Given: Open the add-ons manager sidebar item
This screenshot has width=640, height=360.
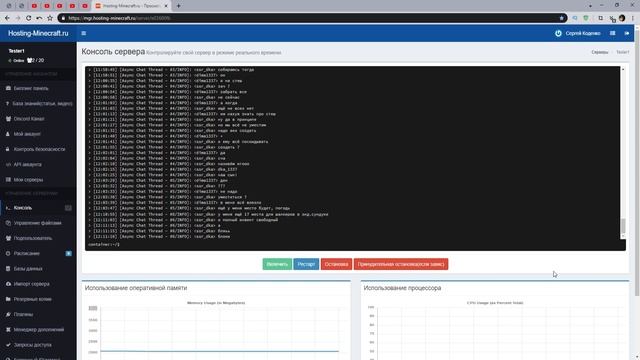Looking at the screenshot, I should pyautogui.click(x=38, y=329).
